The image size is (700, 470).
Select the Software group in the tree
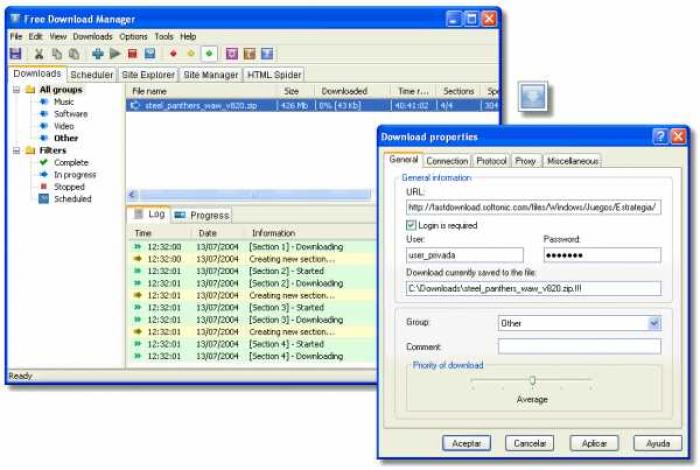point(71,114)
